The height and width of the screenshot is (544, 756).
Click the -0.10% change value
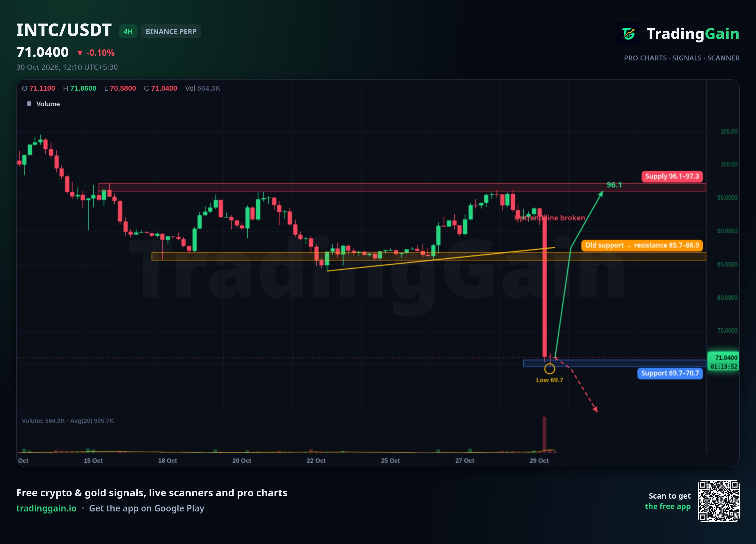[x=100, y=53]
